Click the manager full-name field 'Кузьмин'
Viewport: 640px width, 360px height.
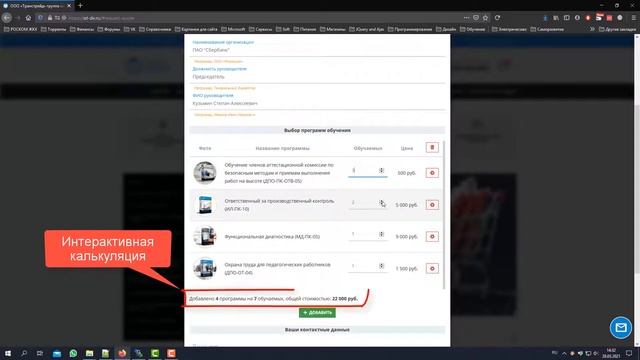point(317,104)
